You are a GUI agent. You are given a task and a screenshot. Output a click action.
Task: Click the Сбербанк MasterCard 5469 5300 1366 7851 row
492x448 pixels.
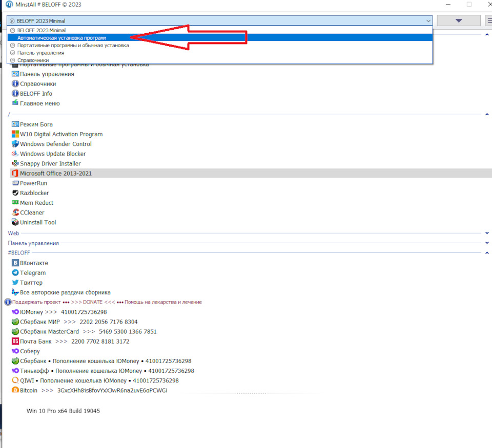point(88,331)
